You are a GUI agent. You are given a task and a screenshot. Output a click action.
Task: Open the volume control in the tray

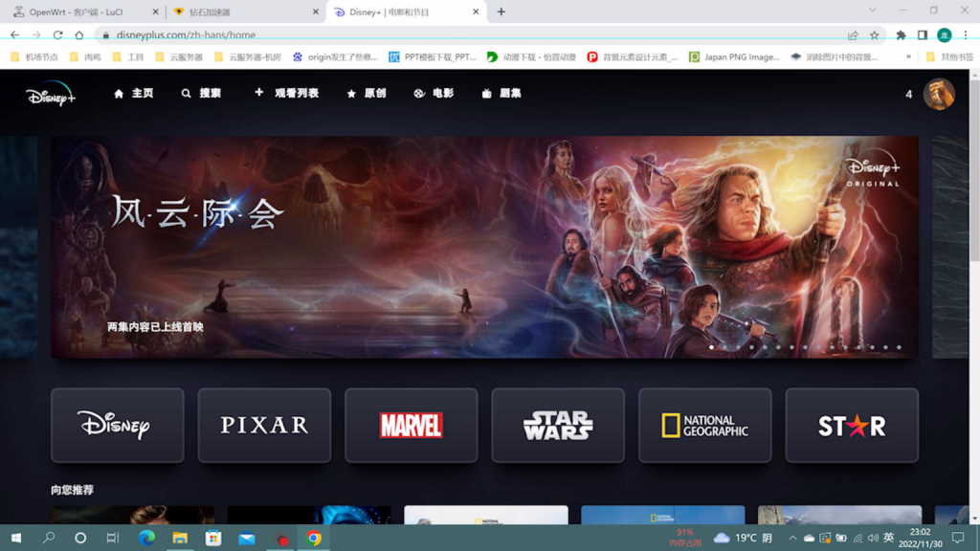(x=873, y=538)
